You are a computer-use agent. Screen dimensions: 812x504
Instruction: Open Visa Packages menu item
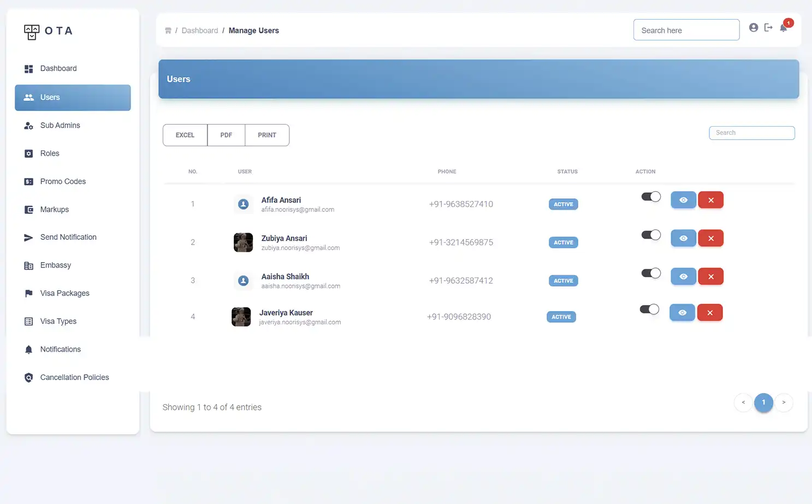[x=64, y=293]
